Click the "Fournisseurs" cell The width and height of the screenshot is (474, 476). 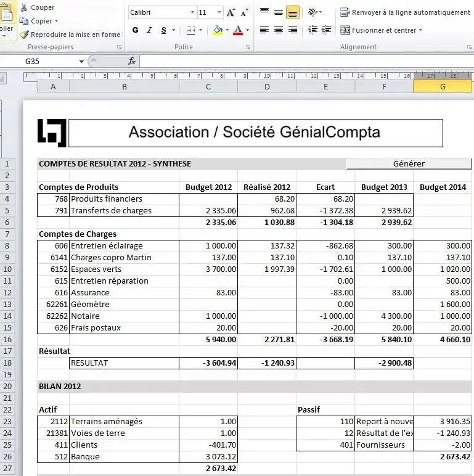click(384, 445)
